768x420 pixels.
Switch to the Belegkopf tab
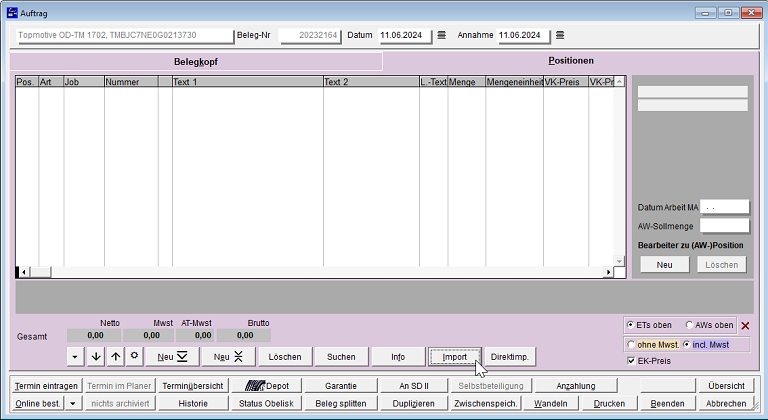coord(196,62)
